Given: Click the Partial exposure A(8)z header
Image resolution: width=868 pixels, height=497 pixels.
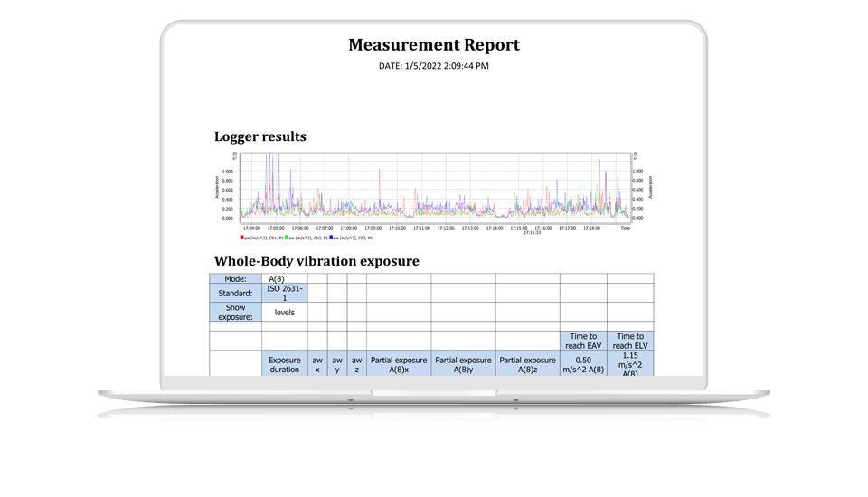Looking at the screenshot, I should [x=527, y=364].
